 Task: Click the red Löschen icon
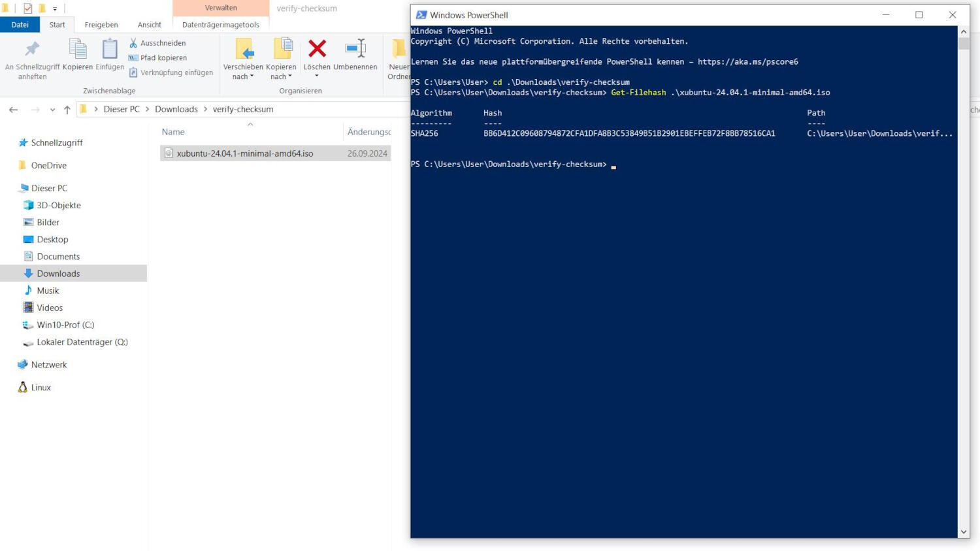tap(317, 48)
